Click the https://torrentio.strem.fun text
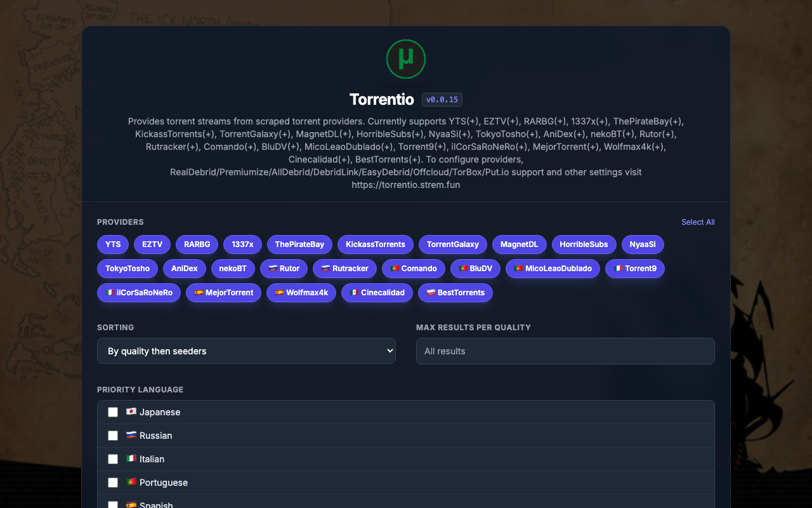Viewport: 812px width, 508px height. 406,185
